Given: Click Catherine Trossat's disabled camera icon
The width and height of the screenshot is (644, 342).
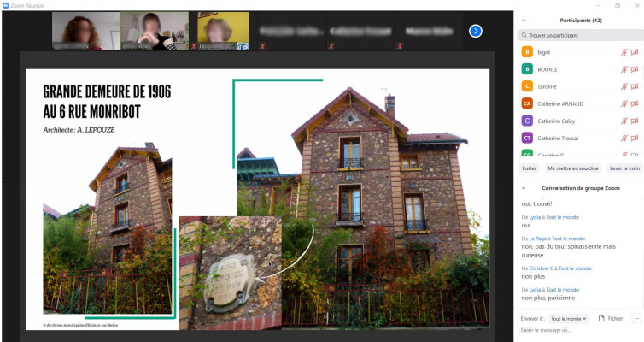Looking at the screenshot, I should click(635, 139).
